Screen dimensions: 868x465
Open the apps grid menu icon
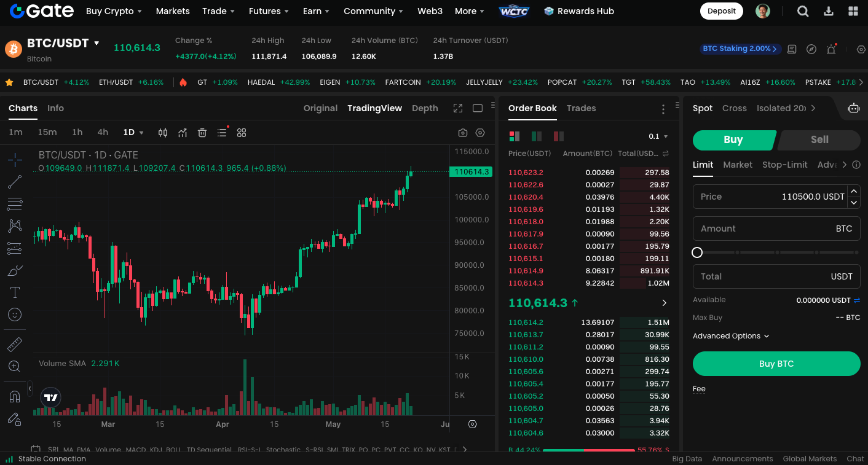(853, 11)
